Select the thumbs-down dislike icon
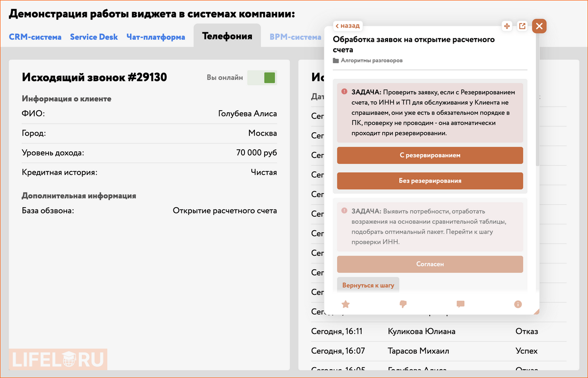 [403, 304]
